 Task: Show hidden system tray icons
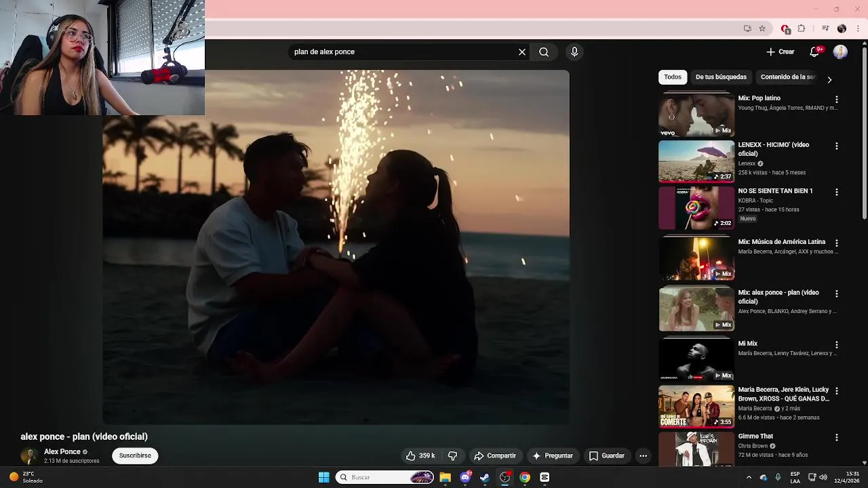pos(749,477)
